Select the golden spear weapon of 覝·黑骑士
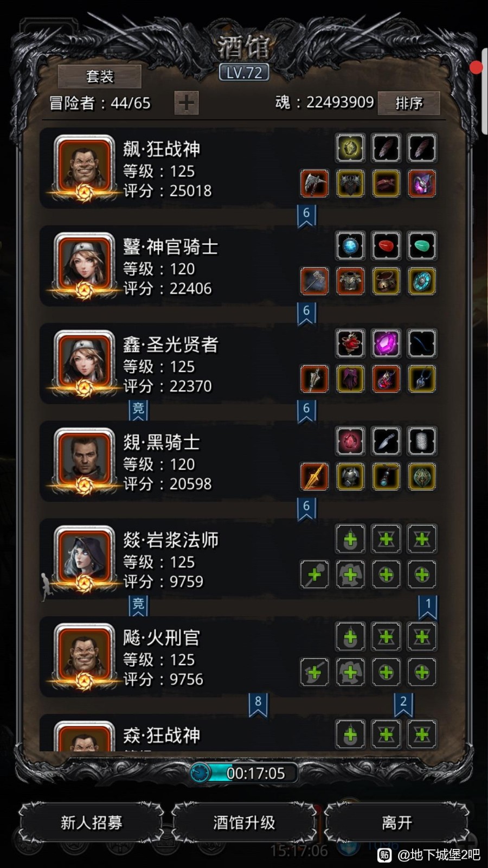Viewport: 488px width, 868px height. tap(314, 477)
